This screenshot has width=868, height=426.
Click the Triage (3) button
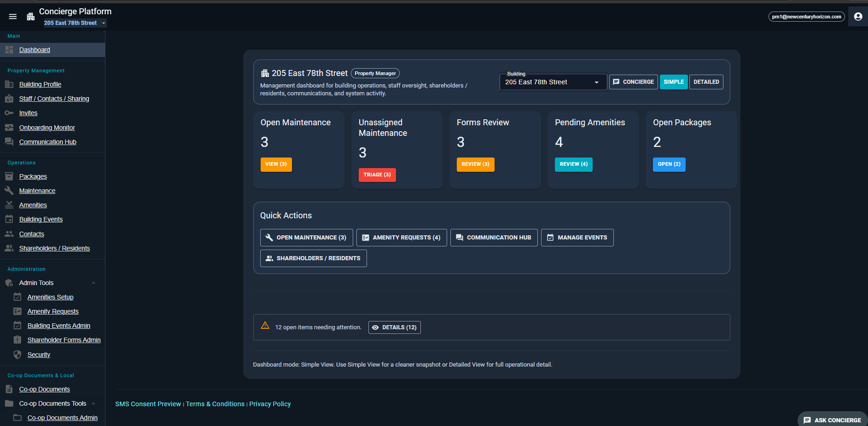pos(377,175)
